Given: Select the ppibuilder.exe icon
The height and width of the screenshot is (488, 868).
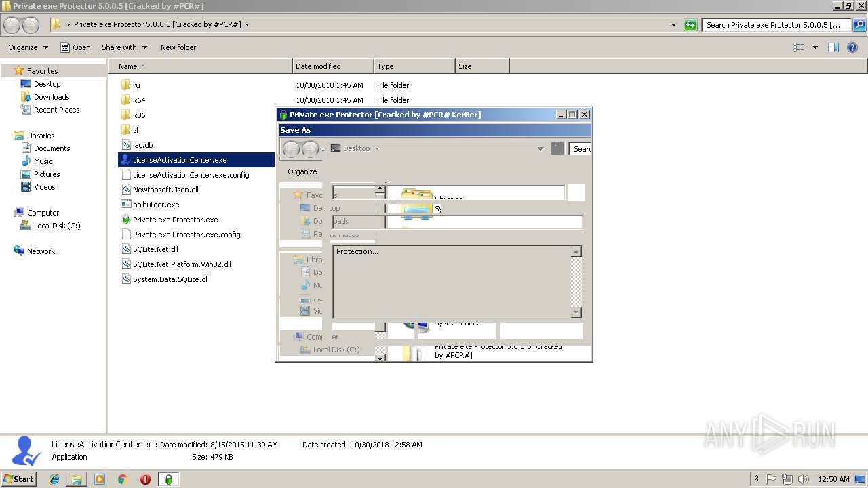Looking at the screenshot, I should (125, 205).
